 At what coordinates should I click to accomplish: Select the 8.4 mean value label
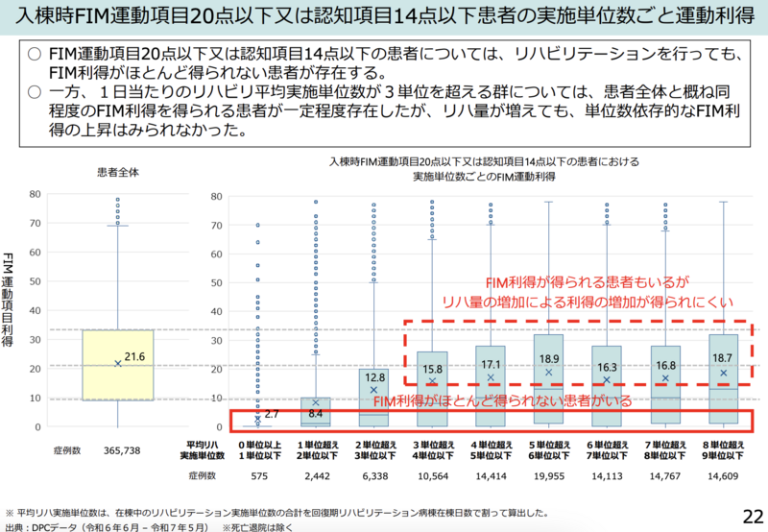(315, 414)
